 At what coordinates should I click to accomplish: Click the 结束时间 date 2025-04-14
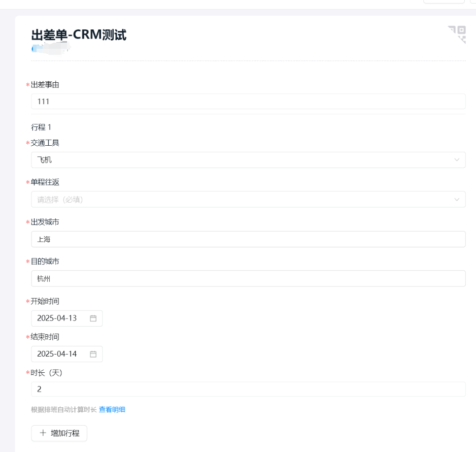[67, 354]
